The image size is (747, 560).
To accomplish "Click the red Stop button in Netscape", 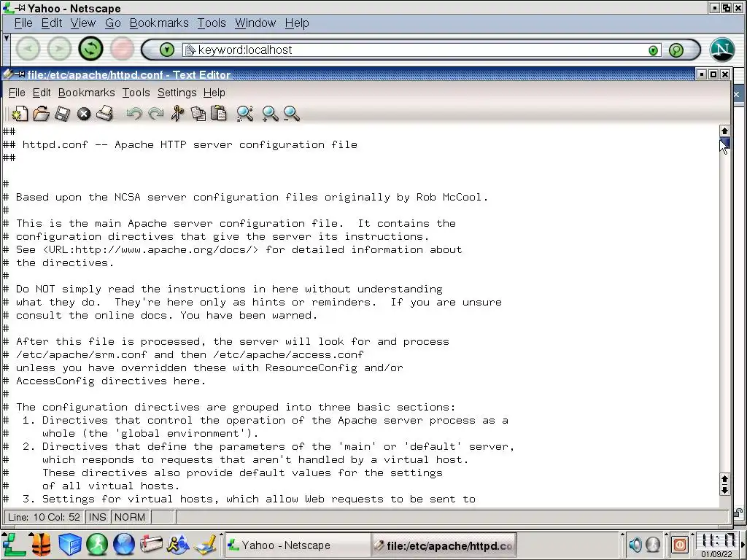I will pos(122,49).
